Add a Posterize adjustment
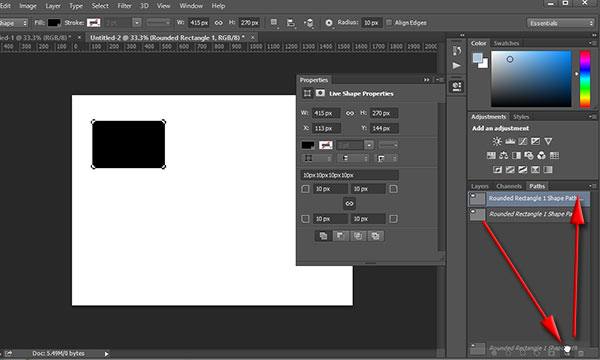The height and width of the screenshot is (360, 600). tap(510, 169)
